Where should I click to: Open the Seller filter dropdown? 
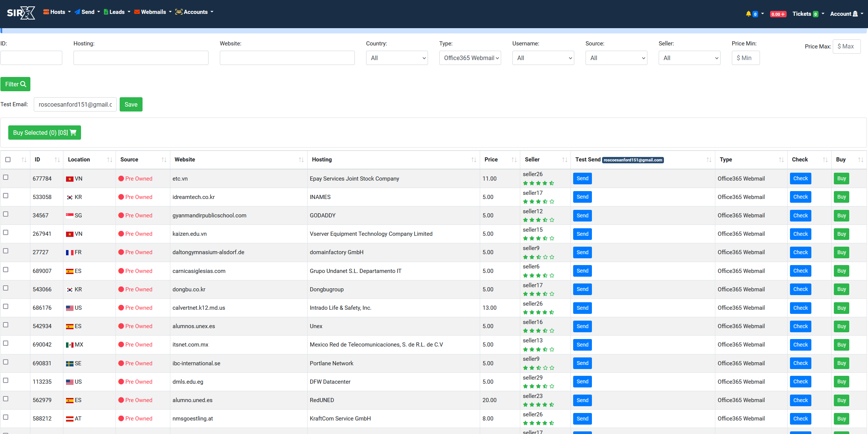coord(689,58)
